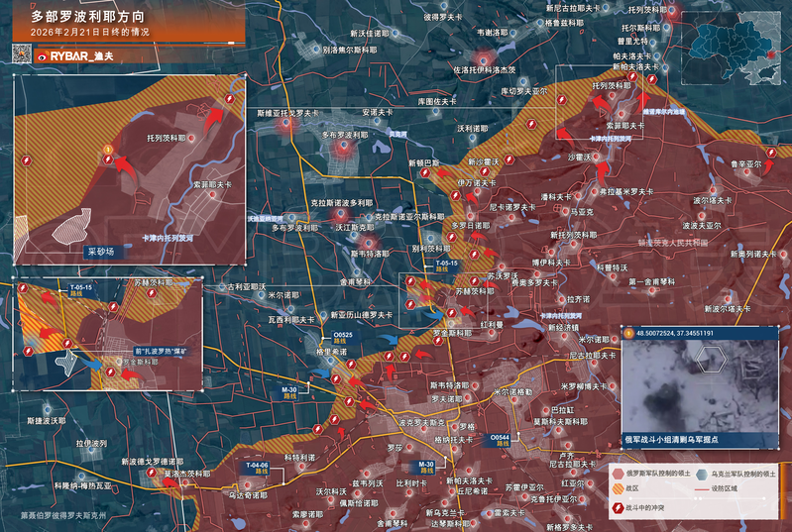Click the 多布罗波利耶 city marker
Screen dimensions: 792x532
click(x=344, y=148)
